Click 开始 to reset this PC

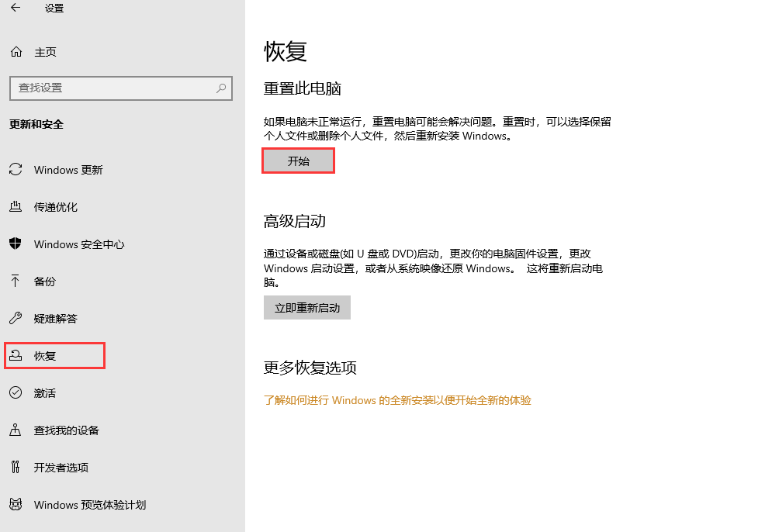[x=298, y=160]
